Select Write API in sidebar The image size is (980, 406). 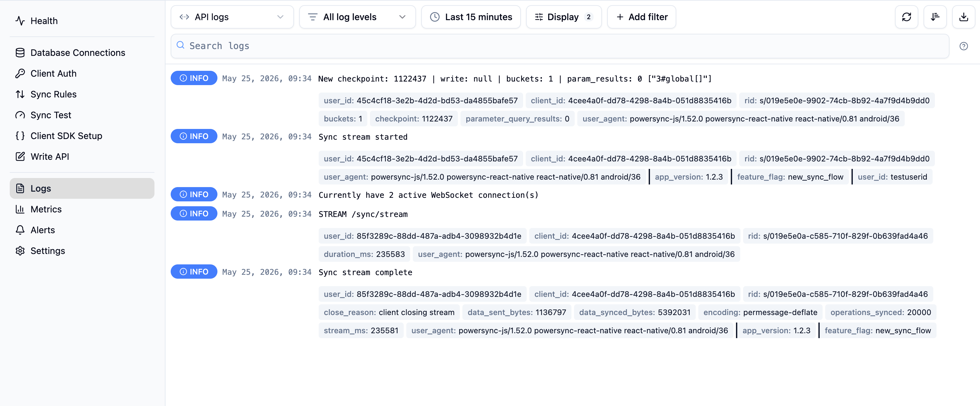82,156
